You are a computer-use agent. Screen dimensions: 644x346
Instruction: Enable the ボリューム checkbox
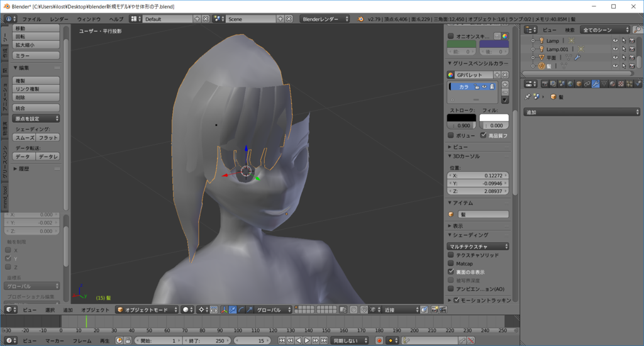[x=451, y=135]
